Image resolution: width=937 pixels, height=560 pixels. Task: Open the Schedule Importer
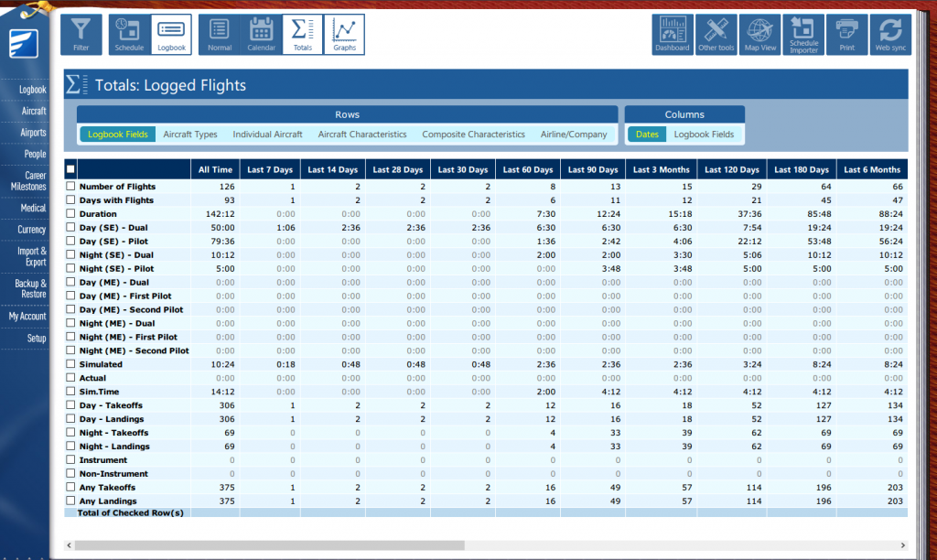click(803, 34)
